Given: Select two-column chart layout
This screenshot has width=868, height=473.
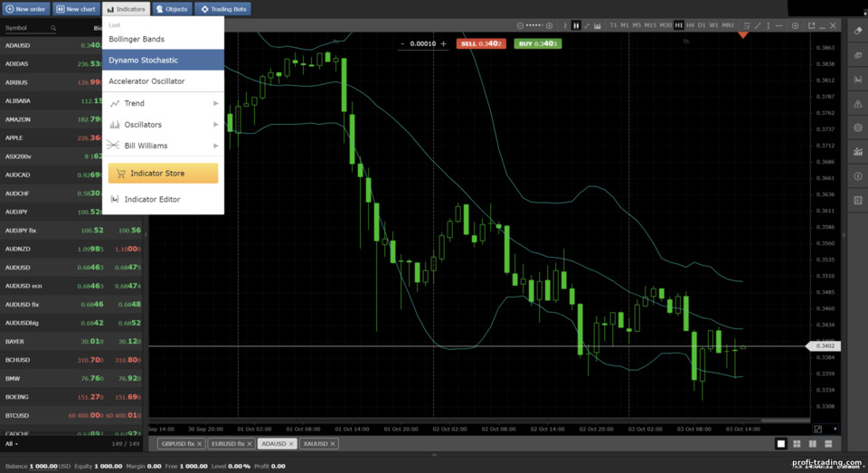Looking at the screenshot, I should coord(813,444).
